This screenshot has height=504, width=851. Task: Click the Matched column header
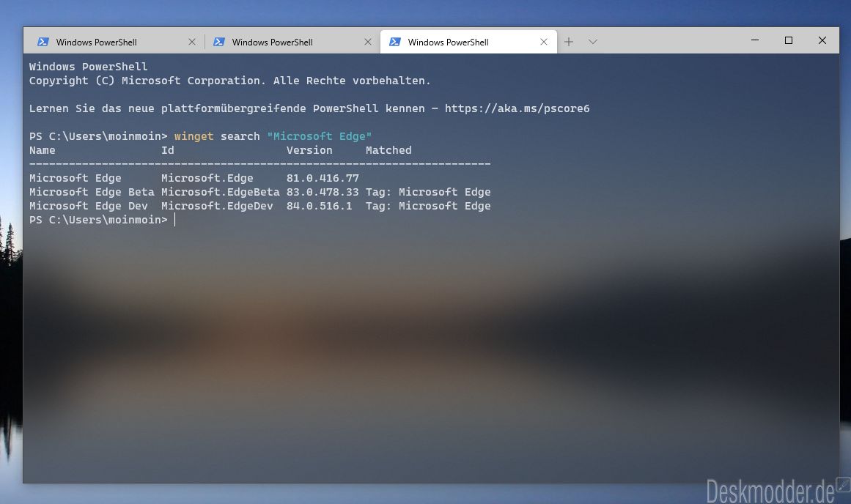click(x=388, y=150)
